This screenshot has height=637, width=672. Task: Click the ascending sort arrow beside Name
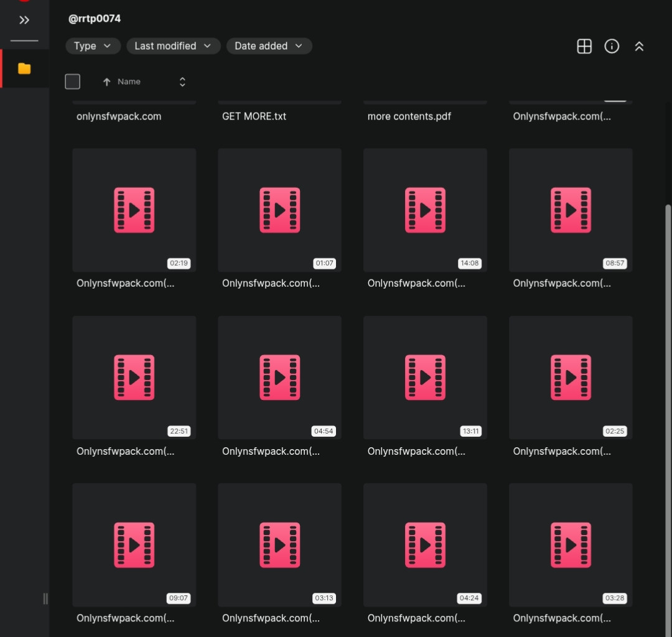point(107,82)
